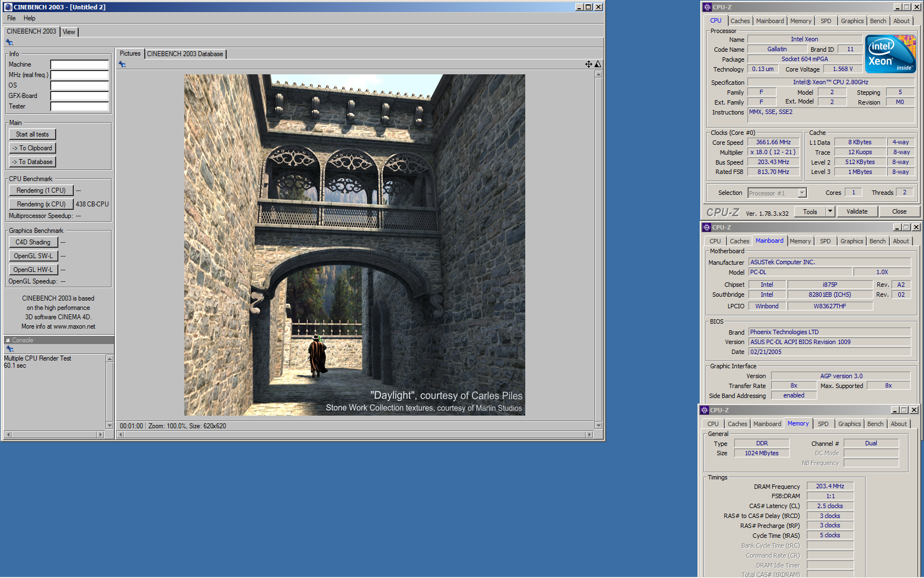
Task: Click the Validate button in CPU-Z
Action: pyautogui.click(x=857, y=211)
